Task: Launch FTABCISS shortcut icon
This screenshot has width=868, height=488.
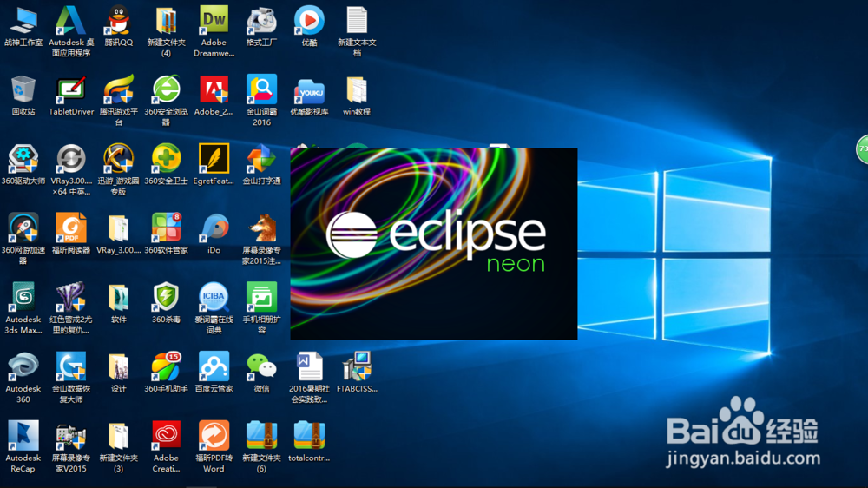Action: coord(357,366)
